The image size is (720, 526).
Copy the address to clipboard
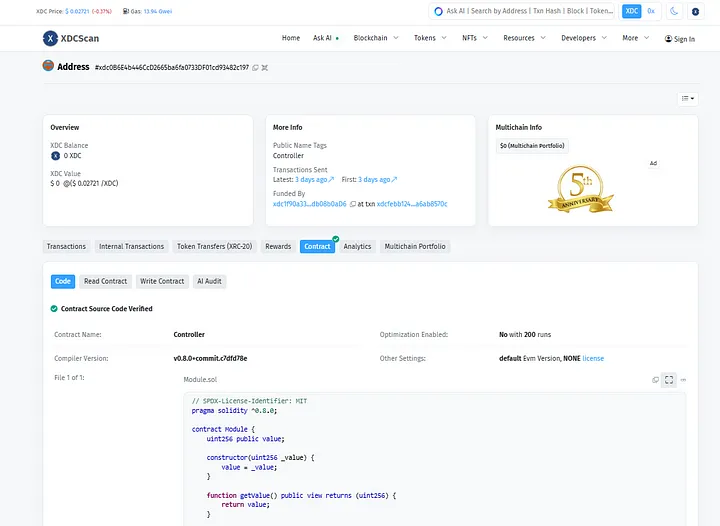coord(255,67)
